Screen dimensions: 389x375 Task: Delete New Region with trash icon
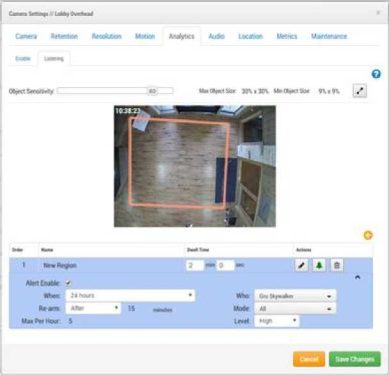337,266
